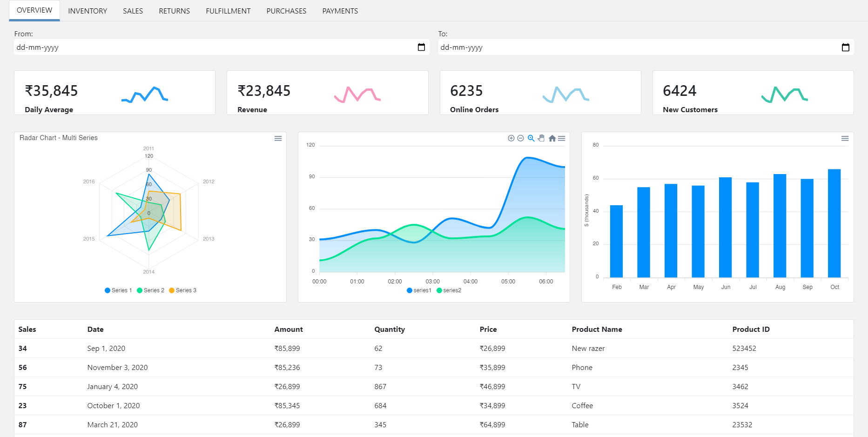The image size is (868, 437).
Task: Toggle Series 1 in radar legend
Action: coord(118,290)
